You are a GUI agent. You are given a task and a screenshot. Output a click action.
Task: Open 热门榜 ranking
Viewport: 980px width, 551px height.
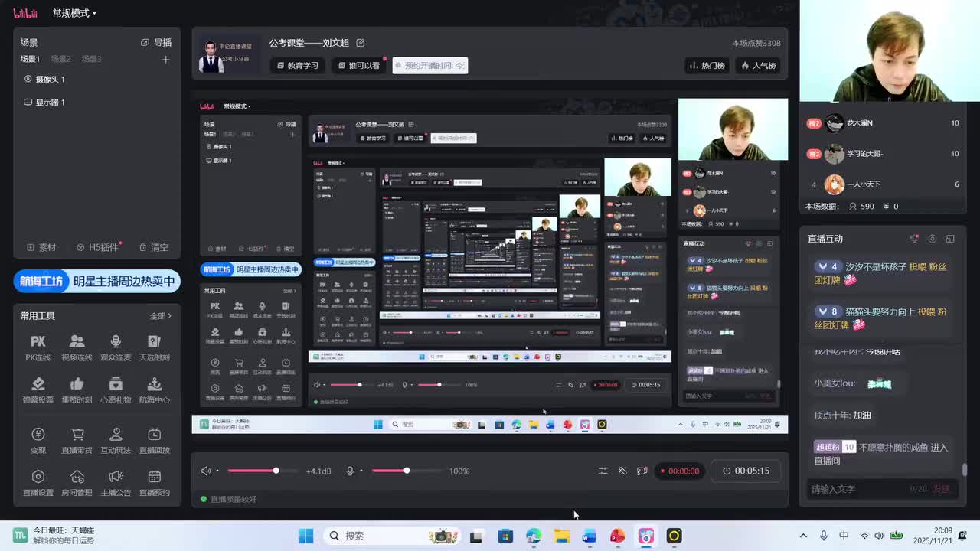[706, 66]
